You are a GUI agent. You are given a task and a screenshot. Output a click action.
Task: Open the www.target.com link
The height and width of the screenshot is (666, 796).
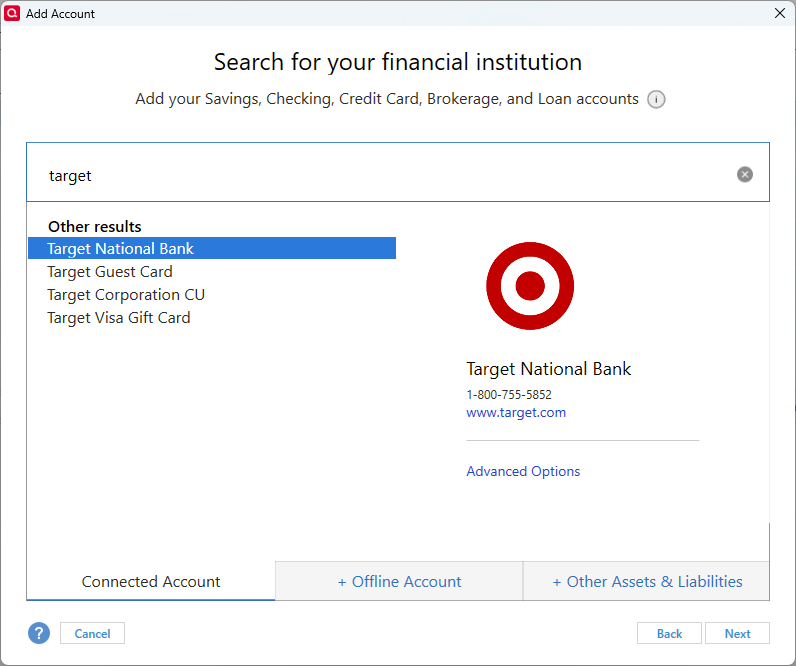pos(516,412)
